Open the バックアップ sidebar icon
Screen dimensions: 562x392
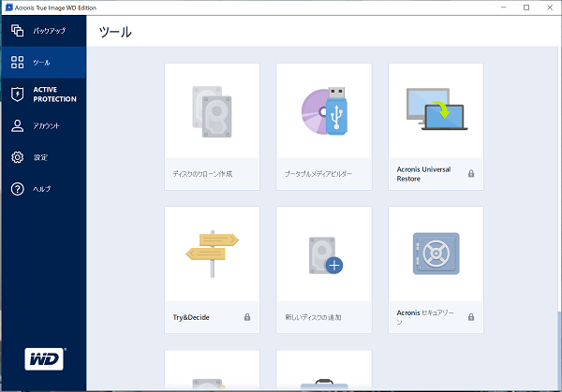click(17, 31)
